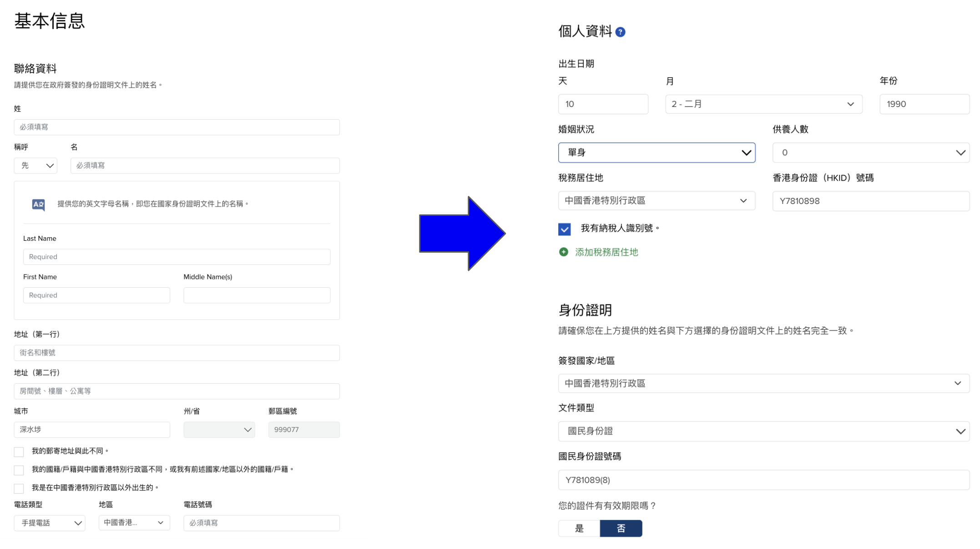Open the 電話類型 dropdown showing 手提電話

click(50, 523)
